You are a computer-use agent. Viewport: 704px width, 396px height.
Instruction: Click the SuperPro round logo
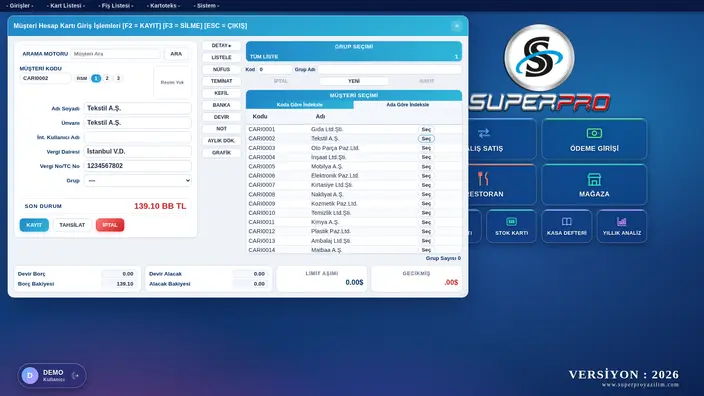539,58
